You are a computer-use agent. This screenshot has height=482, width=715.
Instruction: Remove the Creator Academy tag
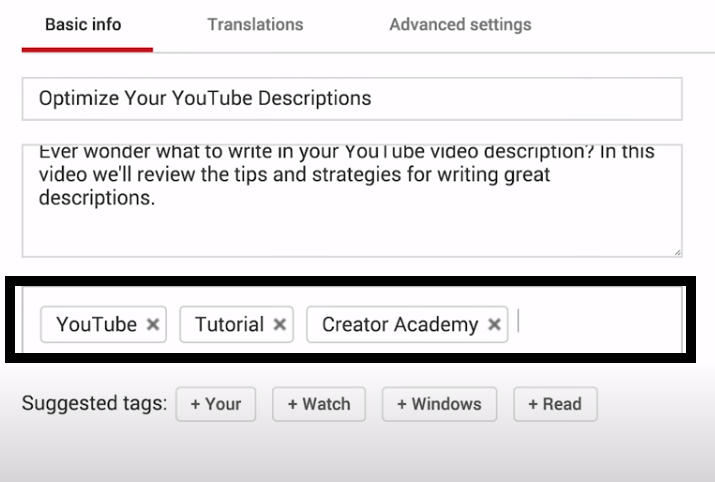tap(494, 325)
